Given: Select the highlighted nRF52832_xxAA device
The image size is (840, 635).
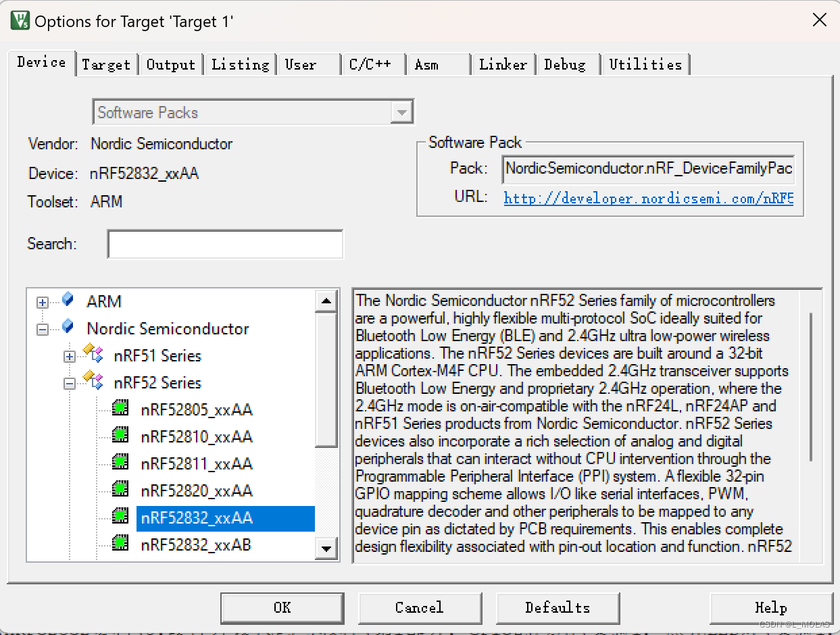Looking at the screenshot, I should pos(226,518).
